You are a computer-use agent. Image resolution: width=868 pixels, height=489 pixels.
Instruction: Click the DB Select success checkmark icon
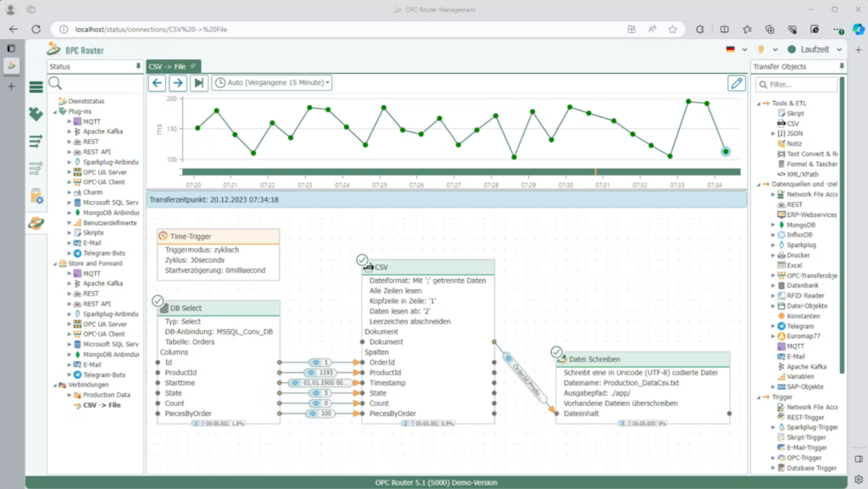(x=158, y=300)
